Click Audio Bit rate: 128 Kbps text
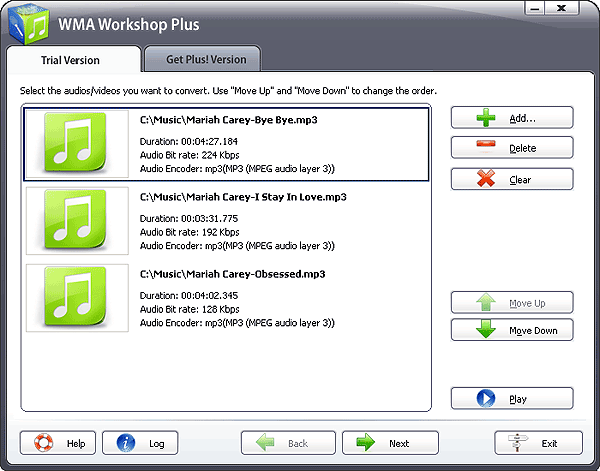 [x=189, y=309]
